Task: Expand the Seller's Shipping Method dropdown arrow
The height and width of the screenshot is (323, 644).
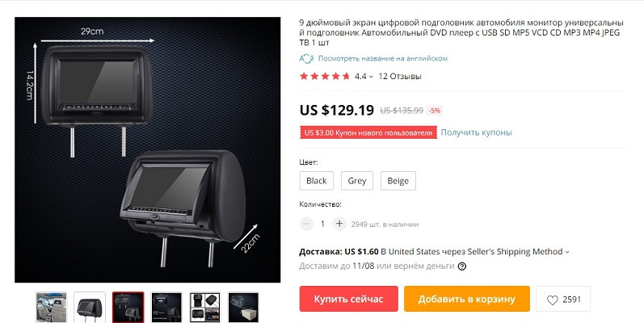Action: pos(567,252)
